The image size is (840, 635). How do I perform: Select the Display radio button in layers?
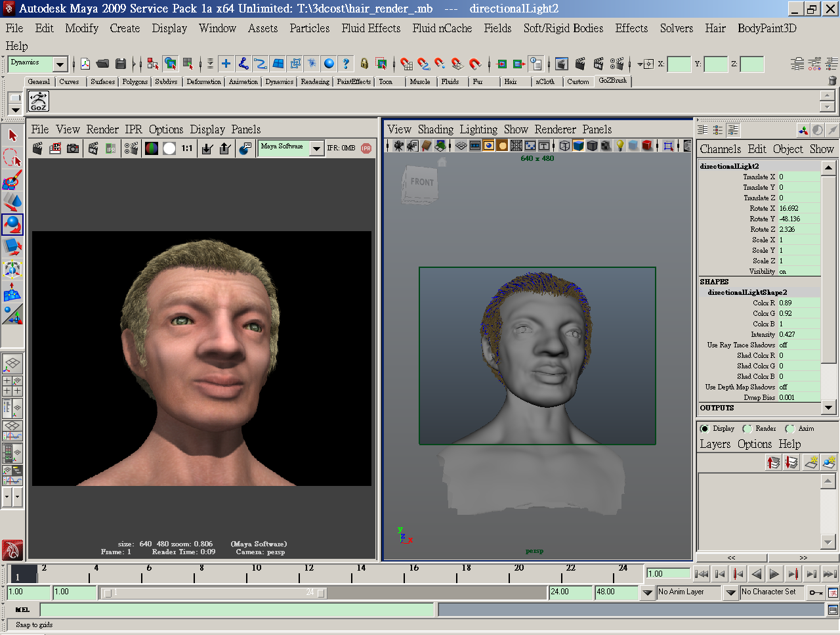point(705,429)
